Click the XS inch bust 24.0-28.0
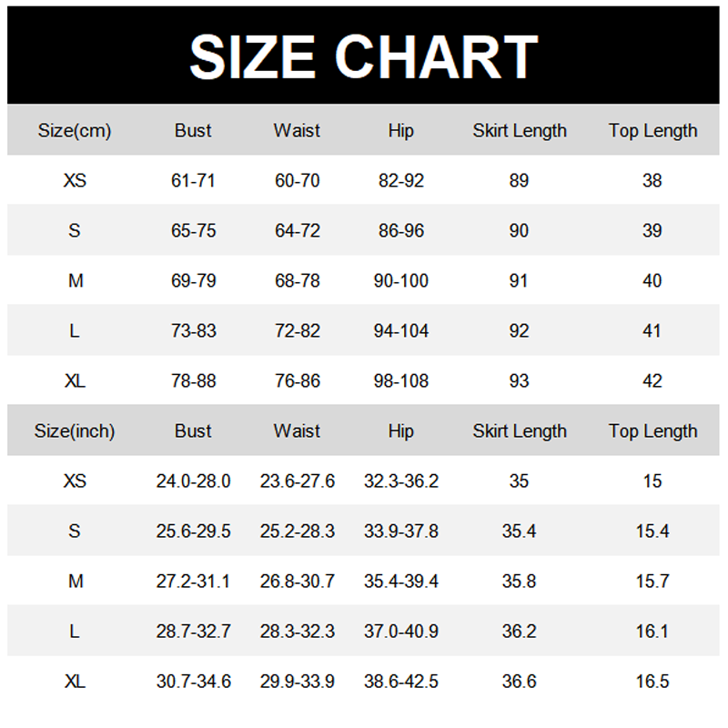The image size is (728, 728). coord(193,481)
